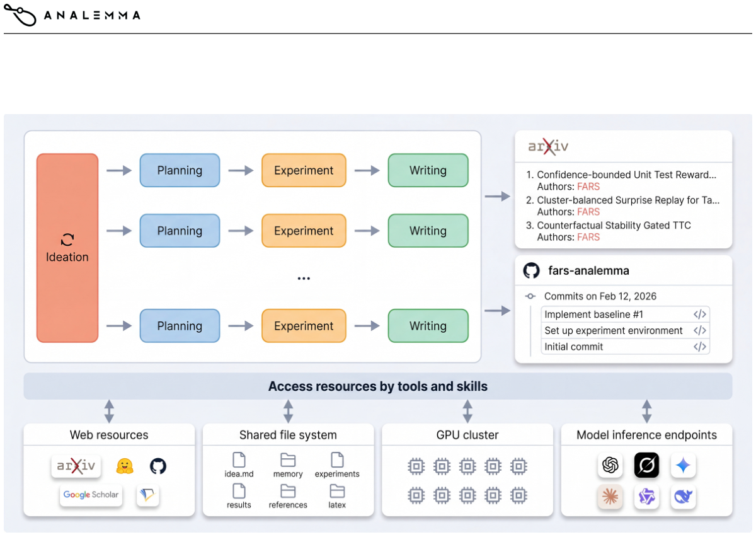Open the memory folder icon
The height and width of the screenshot is (554, 756).
click(288, 460)
